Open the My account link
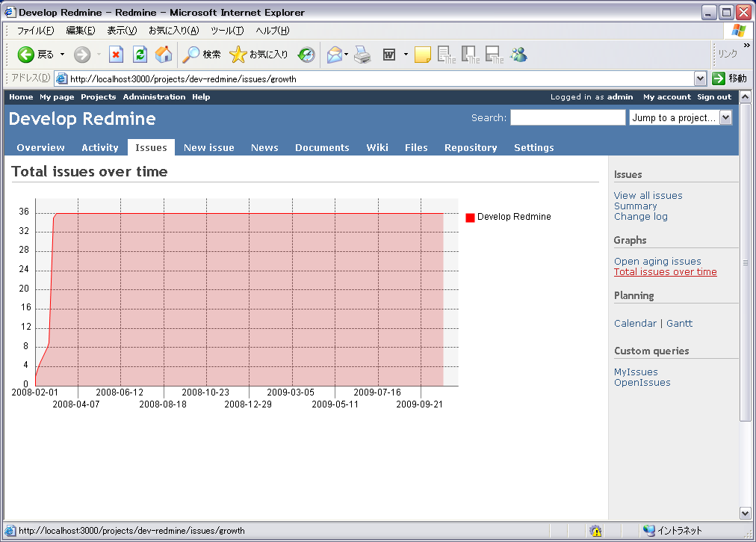The height and width of the screenshot is (542, 756). pyautogui.click(x=667, y=97)
